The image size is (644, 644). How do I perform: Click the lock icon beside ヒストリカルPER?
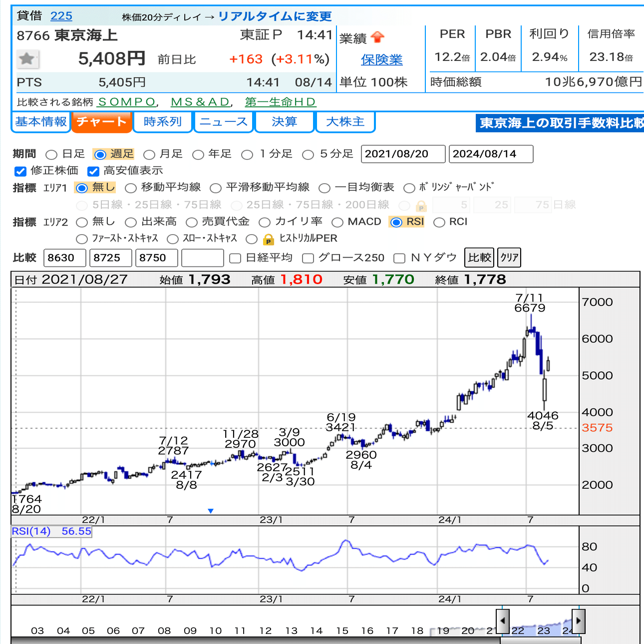pos(269,239)
